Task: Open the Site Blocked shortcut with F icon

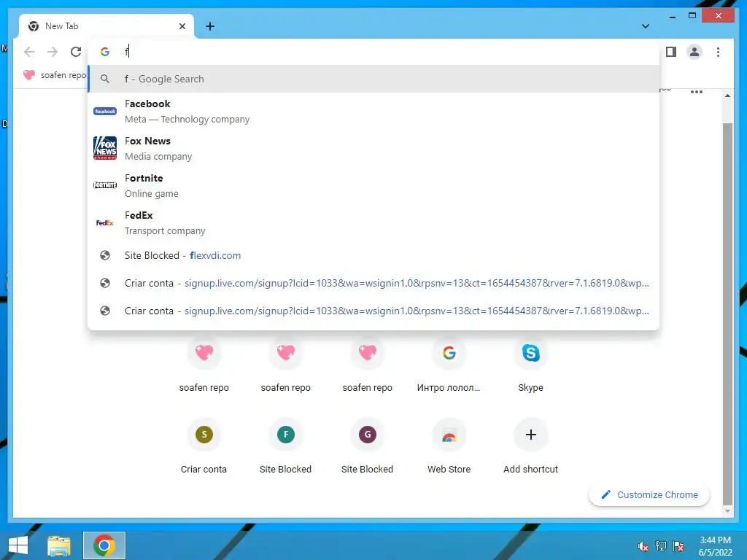Action: pyautogui.click(x=285, y=447)
